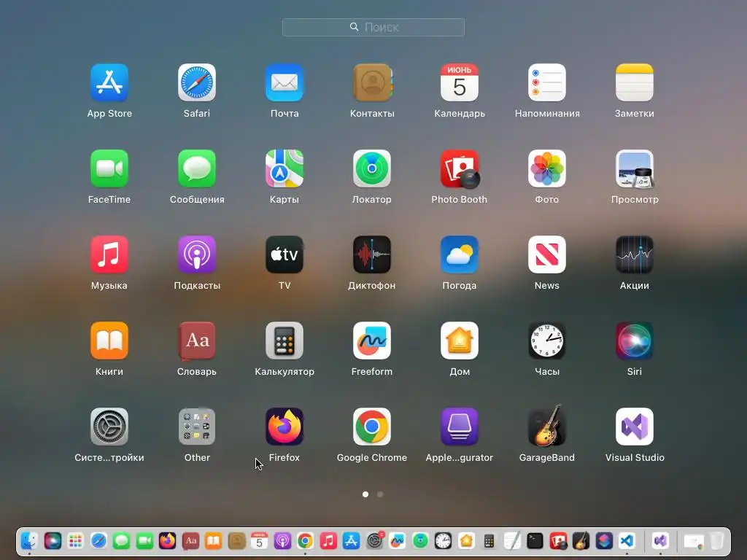Launch Visual Studio from the Launchpad grid

(x=635, y=427)
